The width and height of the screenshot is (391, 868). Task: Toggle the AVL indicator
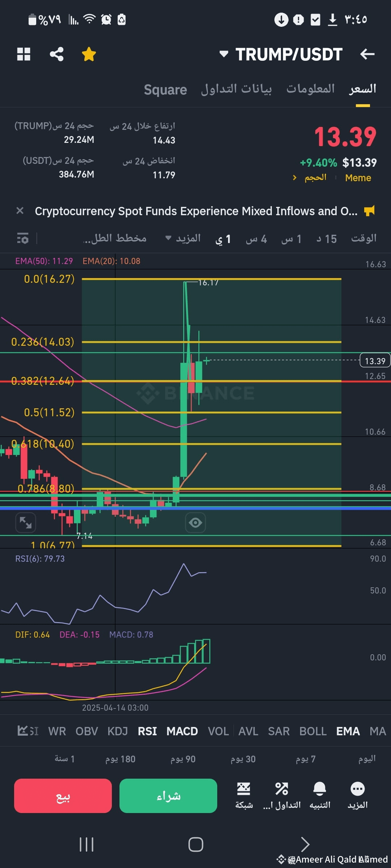[248, 731]
